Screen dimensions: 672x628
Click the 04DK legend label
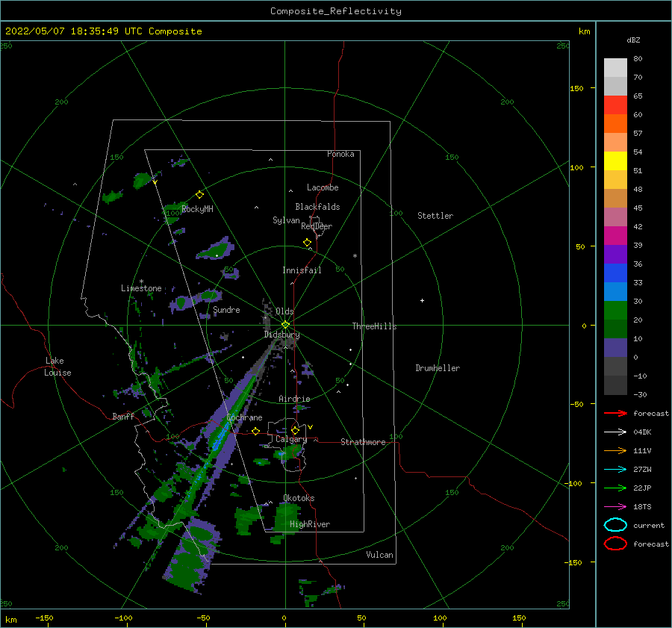coord(642,432)
